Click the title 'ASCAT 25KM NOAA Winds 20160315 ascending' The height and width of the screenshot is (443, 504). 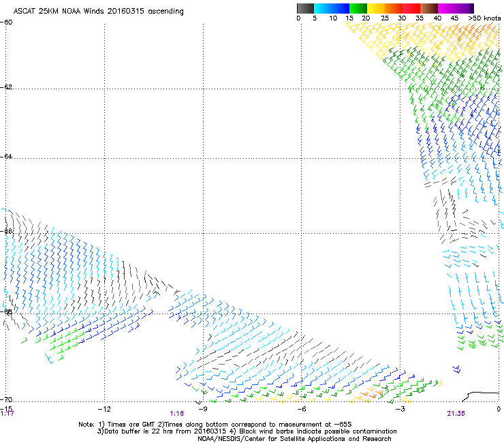coord(98,11)
